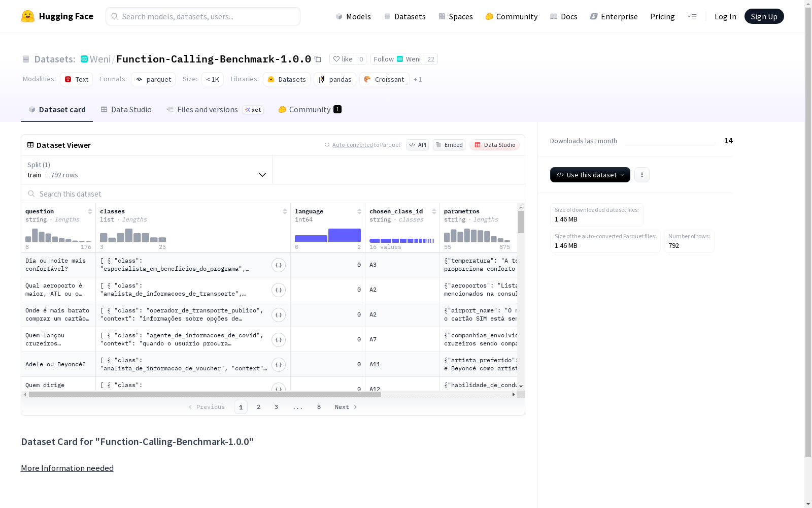Image resolution: width=812 pixels, height=508 pixels.
Task: Sort by the classes column
Action: click(x=285, y=211)
